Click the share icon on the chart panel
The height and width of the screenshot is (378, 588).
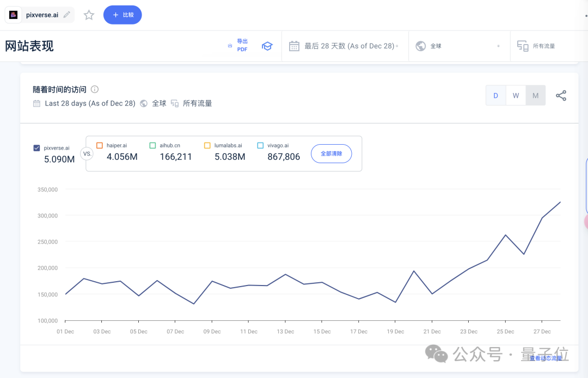[x=561, y=95]
